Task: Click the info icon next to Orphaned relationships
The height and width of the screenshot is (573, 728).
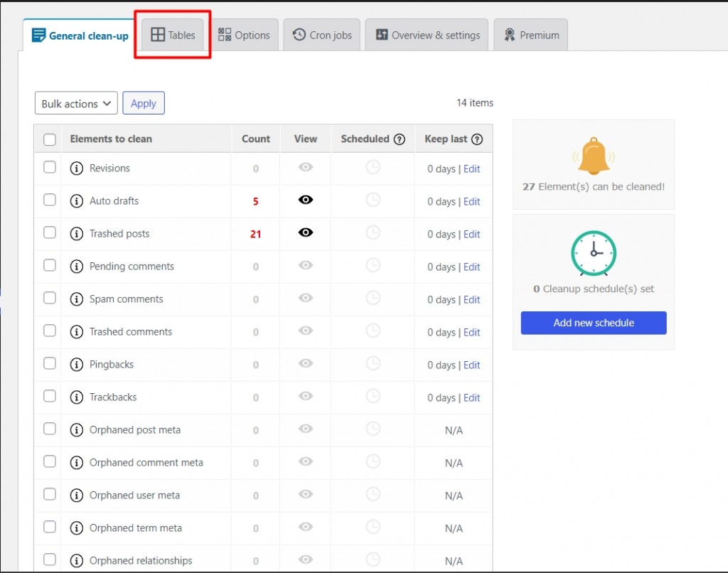Action: (77, 561)
